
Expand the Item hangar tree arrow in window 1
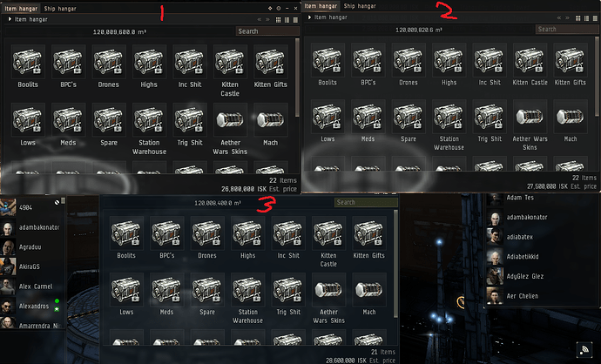pyautogui.click(x=10, y=19)
